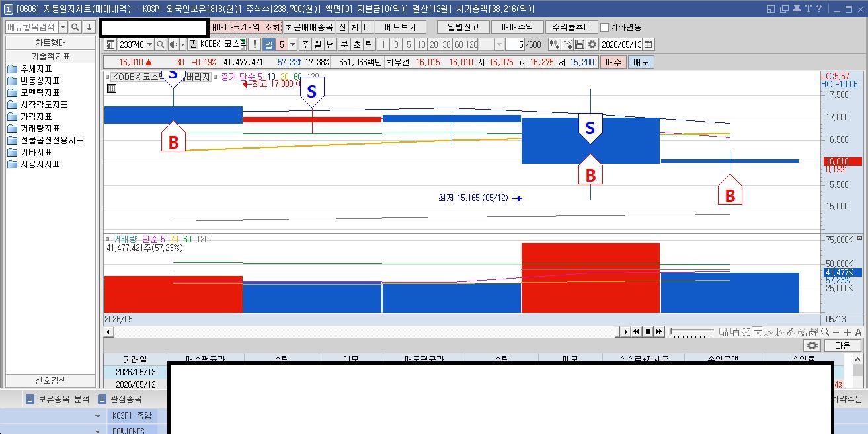
Task: Select the monthly 월 chart period
Action: coord(318,44)
